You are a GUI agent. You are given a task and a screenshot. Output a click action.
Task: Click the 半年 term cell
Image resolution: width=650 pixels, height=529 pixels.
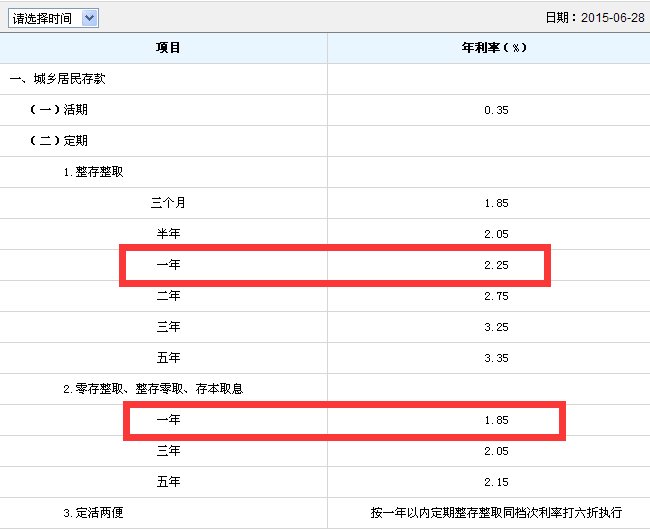click(168, 234)
